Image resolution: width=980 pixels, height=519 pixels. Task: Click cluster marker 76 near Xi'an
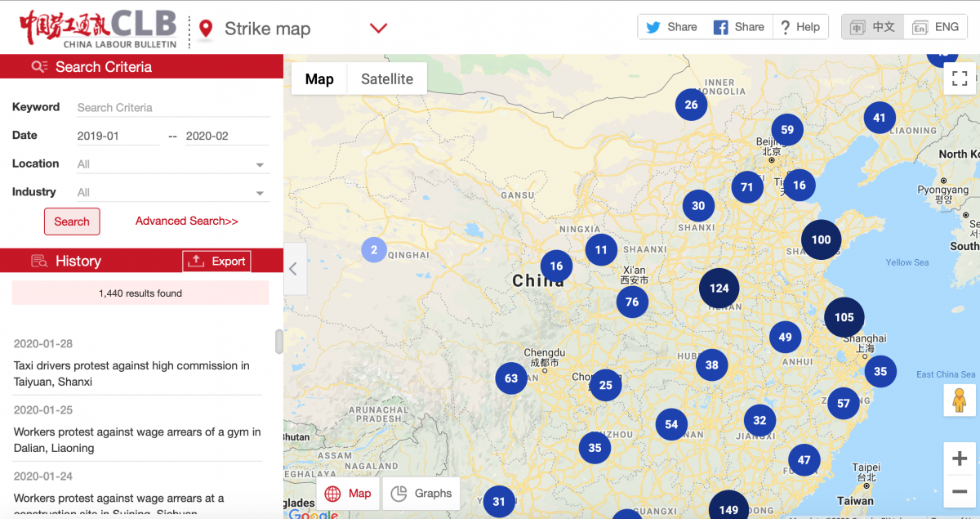click(x=632, y=302)
